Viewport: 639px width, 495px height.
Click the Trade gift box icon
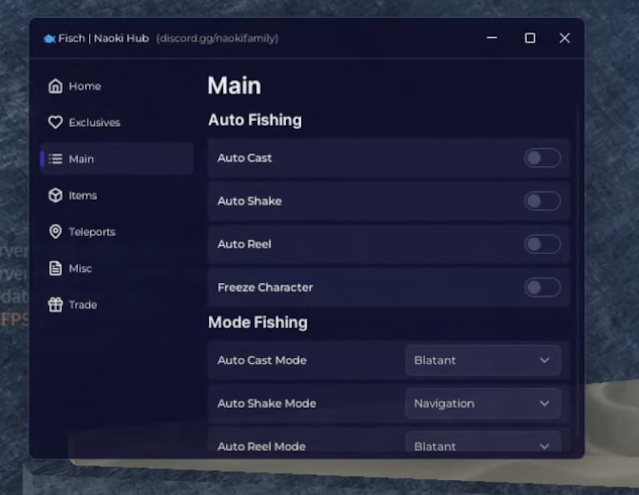55,304
